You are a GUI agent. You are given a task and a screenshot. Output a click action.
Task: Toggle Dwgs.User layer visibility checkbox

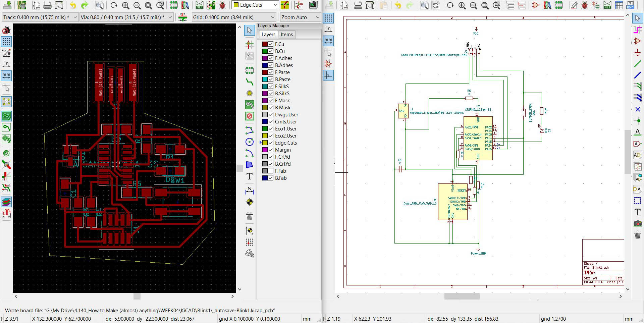(x=271, y=114)
